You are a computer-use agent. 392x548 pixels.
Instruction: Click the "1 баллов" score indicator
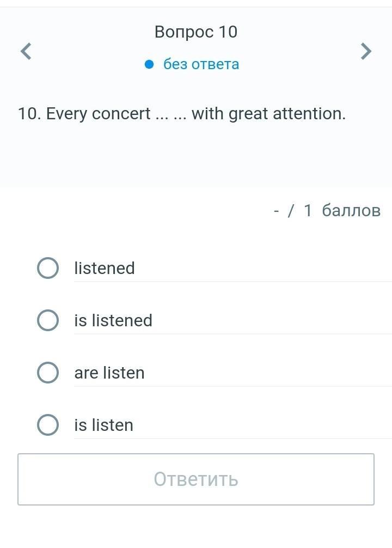pyautogui.click(x=342, y=210)
